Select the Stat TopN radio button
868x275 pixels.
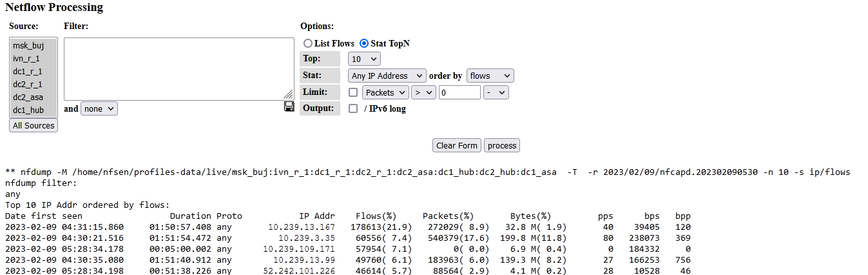[x=364, y=43]
